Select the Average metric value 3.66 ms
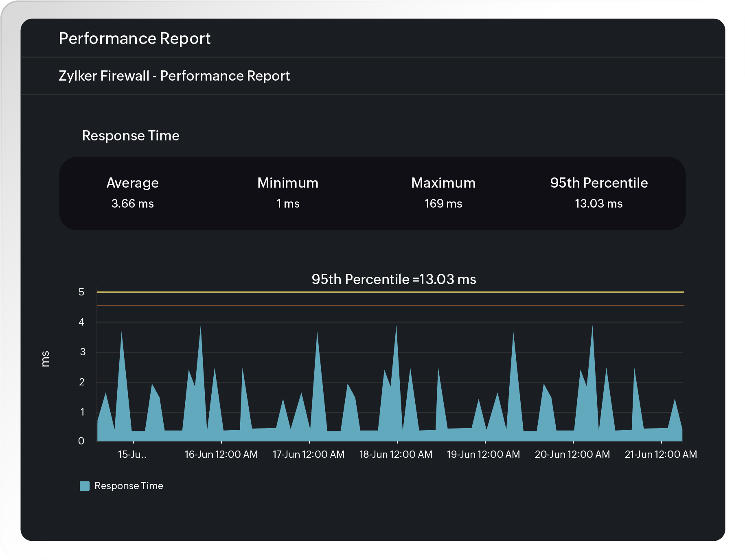 pos(132,203)
